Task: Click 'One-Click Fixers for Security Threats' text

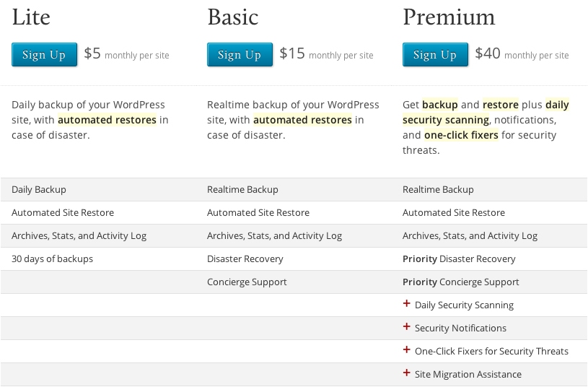Action: [x=491, y=352]
